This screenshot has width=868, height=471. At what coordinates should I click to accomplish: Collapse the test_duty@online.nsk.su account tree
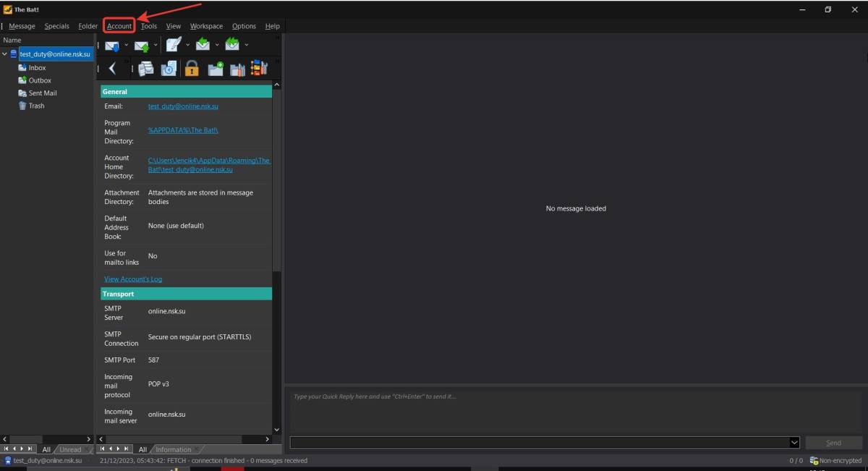point(5,54)
